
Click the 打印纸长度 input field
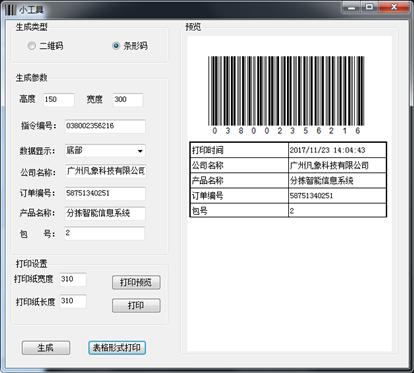73,301
